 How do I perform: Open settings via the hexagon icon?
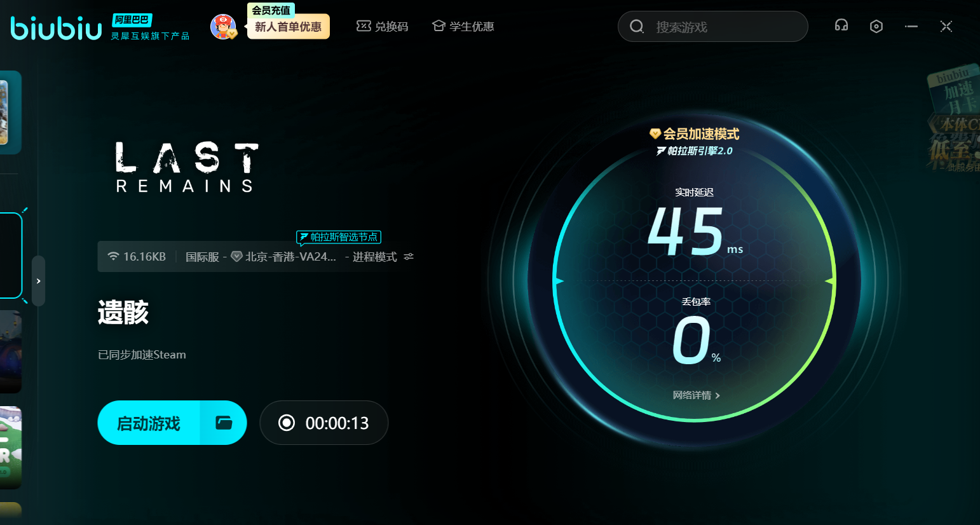[876, 26]
